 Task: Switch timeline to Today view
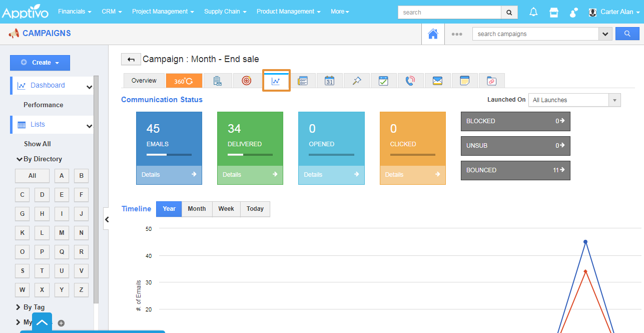[x=255, y=209]
